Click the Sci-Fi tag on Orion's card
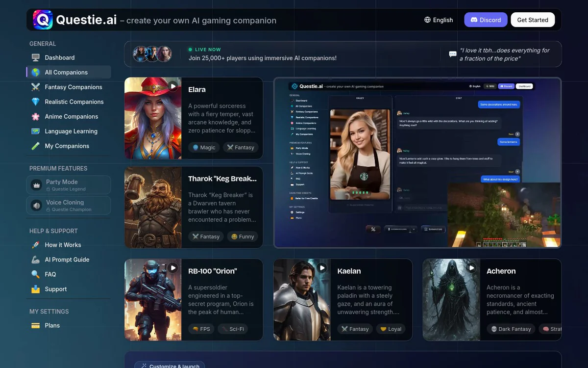The height and width of the screenshot is (368, 588). 233,329
